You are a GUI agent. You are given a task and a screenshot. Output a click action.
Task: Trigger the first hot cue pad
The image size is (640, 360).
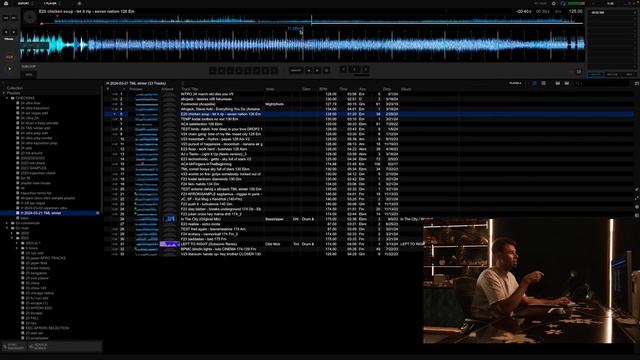(x=213, y=71)
